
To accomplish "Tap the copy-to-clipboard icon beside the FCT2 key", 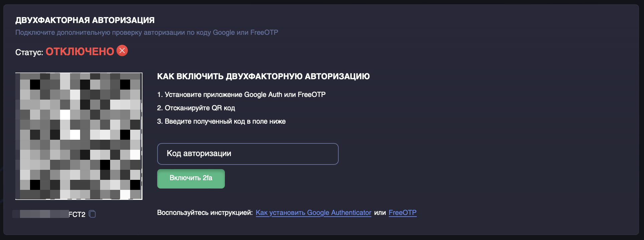I will point(92,214).
